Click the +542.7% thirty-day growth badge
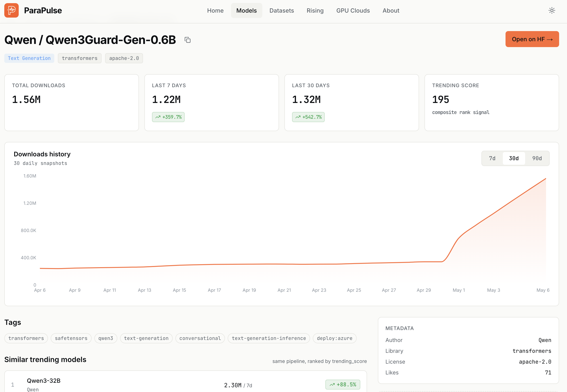The image size is (567, 392). 308,117
